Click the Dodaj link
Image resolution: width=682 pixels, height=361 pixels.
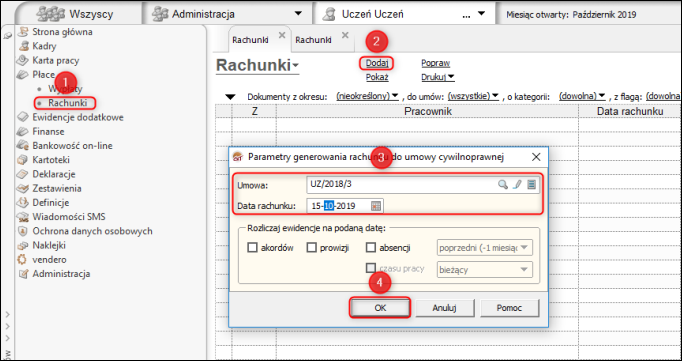[x=377, y=64]
